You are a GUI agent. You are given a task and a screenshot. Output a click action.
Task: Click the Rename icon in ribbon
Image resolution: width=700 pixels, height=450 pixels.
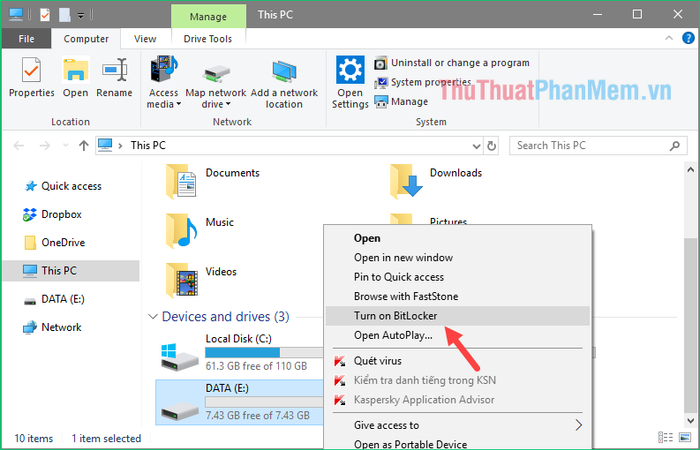[114, 71]
